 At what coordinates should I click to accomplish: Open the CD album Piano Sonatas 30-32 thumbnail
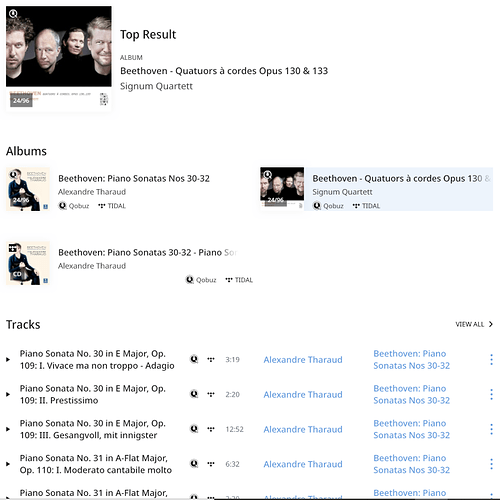coord(28,263)
